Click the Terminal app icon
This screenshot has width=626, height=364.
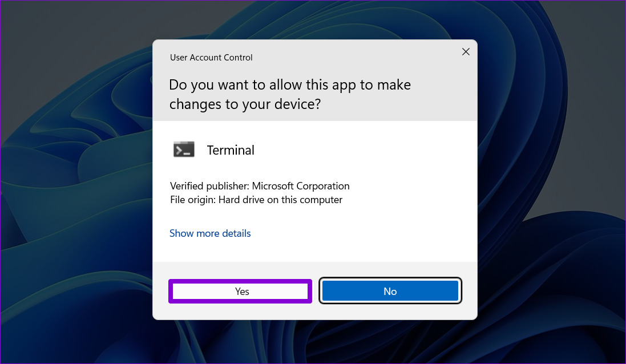pos(184,149)
